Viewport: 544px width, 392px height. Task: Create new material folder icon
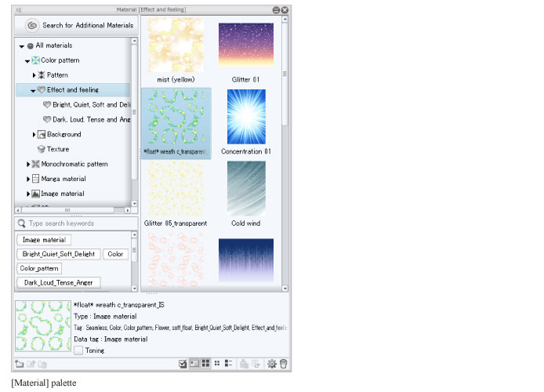point(20,364)
